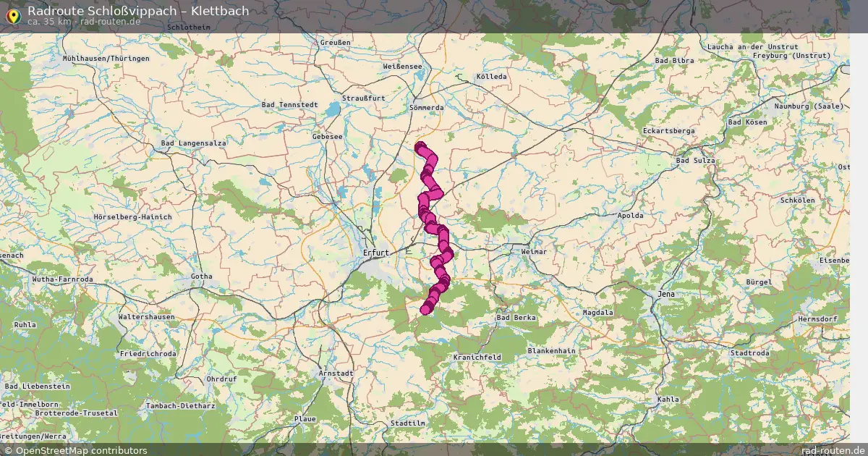Click the Bad Sulza label
This screenshot has height=456, width=868.
tap(695, 161)
